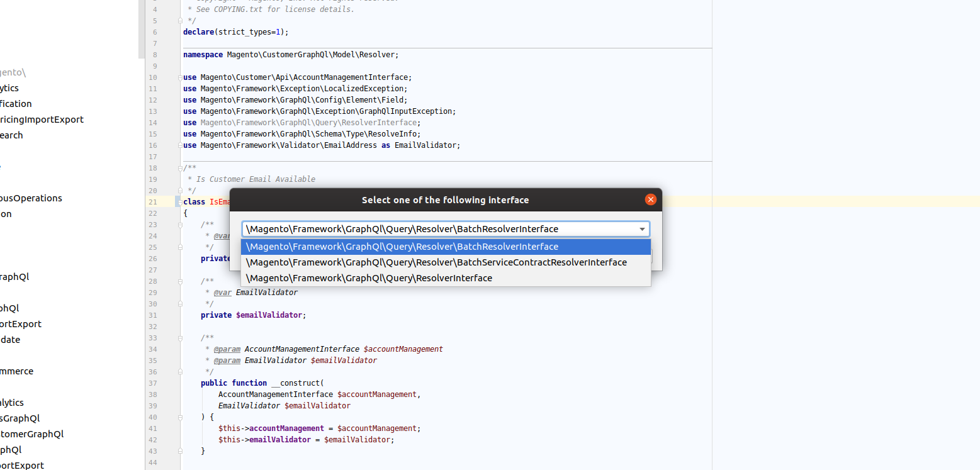This screenshot has width=980, height=470.
Task: Click line number 21 in gutter
Action: (x=153, y=202)
